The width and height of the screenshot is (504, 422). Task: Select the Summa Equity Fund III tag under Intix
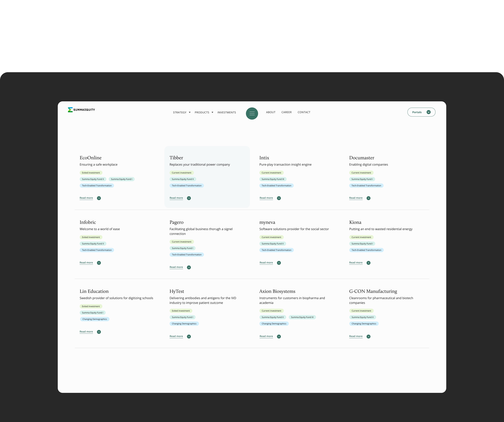(x=273, y=179)
